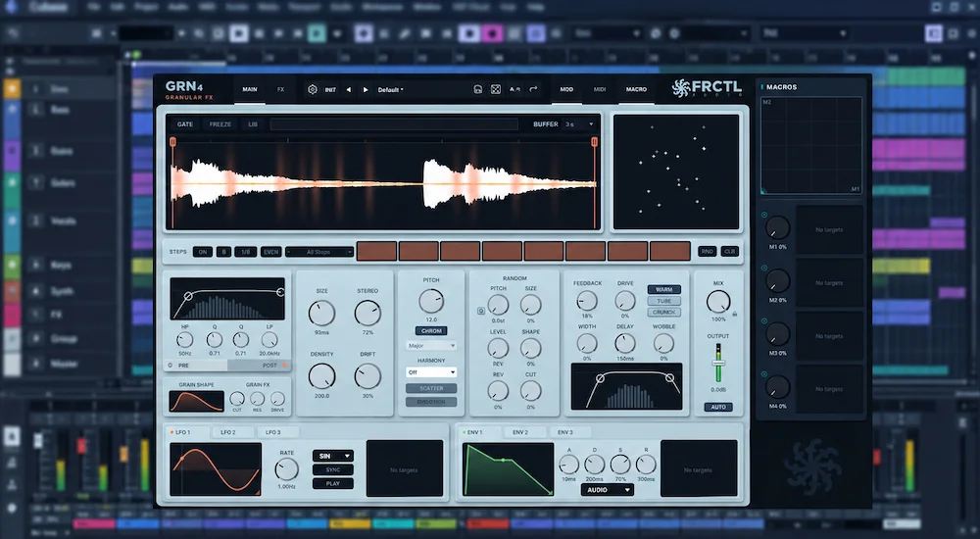Screen dimensions: 980x539
Task: Enable the GATE mode
Action: tap(185, 124)
